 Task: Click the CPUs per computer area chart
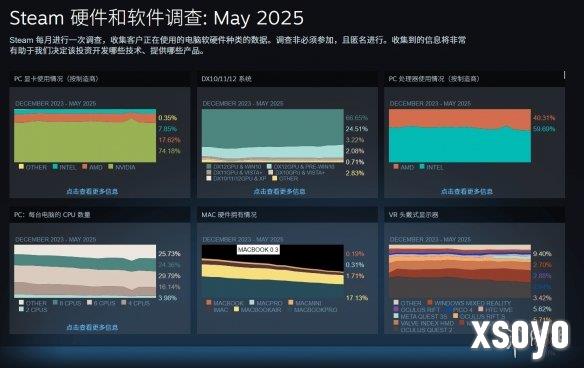click(85, 272)
